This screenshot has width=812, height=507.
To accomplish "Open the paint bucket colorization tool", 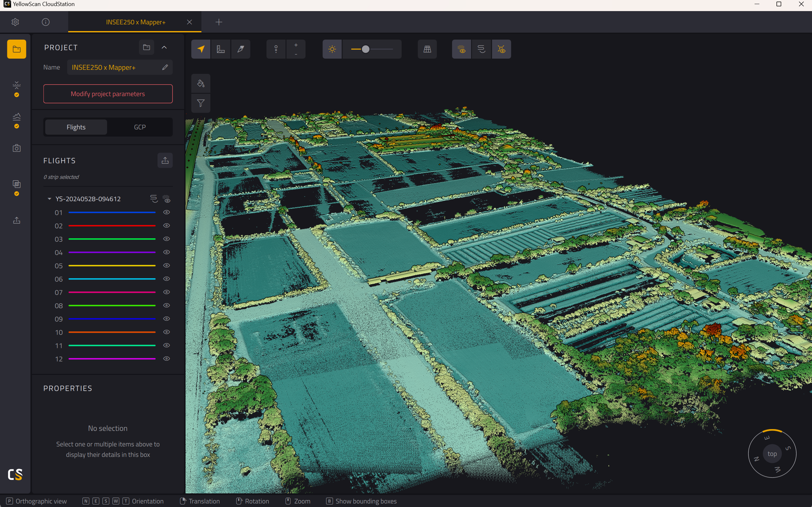I will (x=201, y=83).
